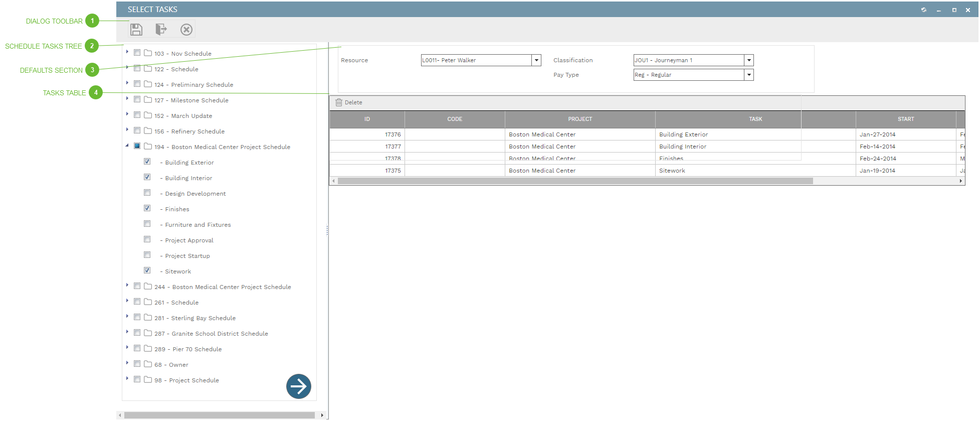Select row with ID 17376
Viewport: 980px width, 421px height.
point(647,134)
